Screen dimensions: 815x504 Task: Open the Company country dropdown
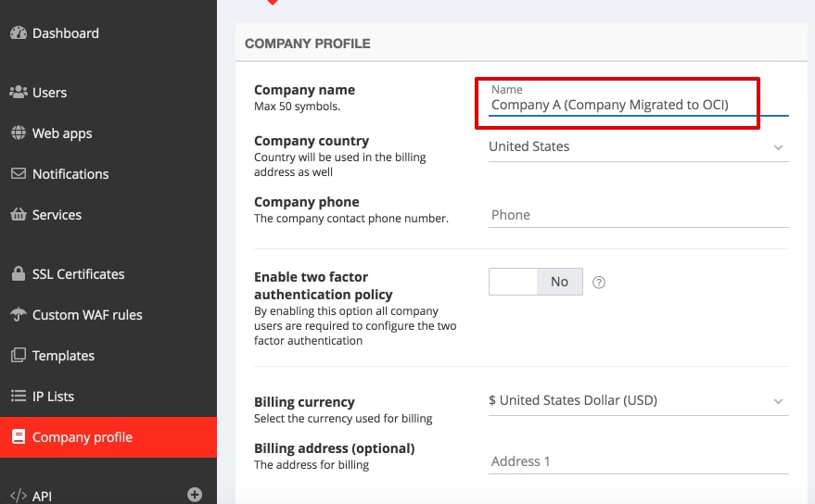pos(638,146)
